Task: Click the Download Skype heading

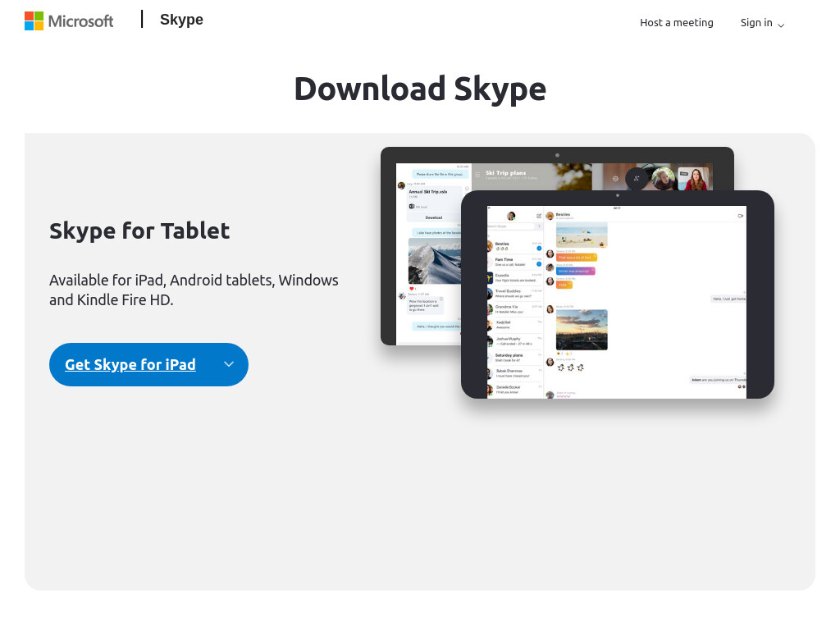Action: (420, 89)
